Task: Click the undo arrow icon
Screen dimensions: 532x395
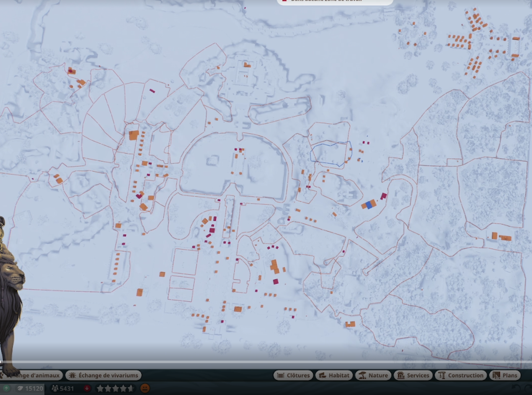Action: (517, 388)
